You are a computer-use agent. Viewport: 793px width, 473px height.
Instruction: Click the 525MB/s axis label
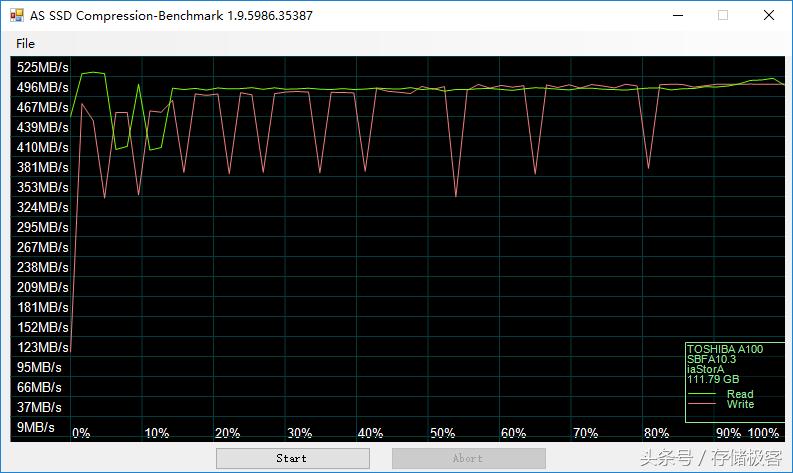point(42,67)
